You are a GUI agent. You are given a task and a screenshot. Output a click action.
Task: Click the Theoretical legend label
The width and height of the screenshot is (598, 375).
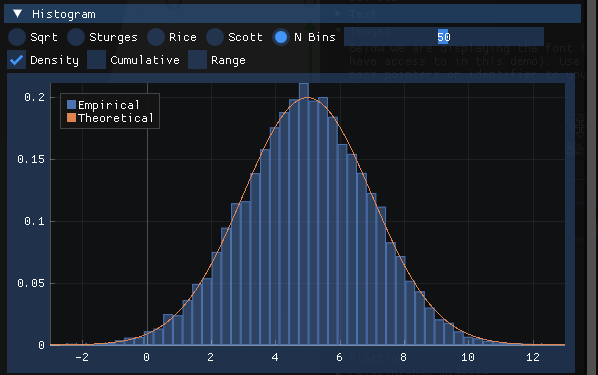click(x=116, y=118)
